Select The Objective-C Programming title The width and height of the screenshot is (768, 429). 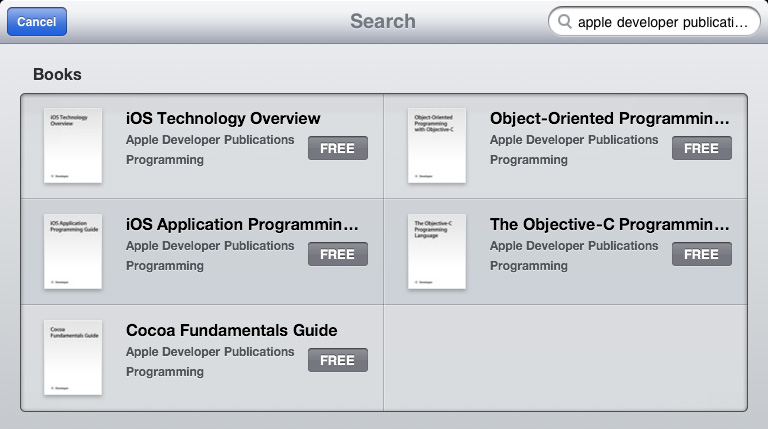[610, 224]
